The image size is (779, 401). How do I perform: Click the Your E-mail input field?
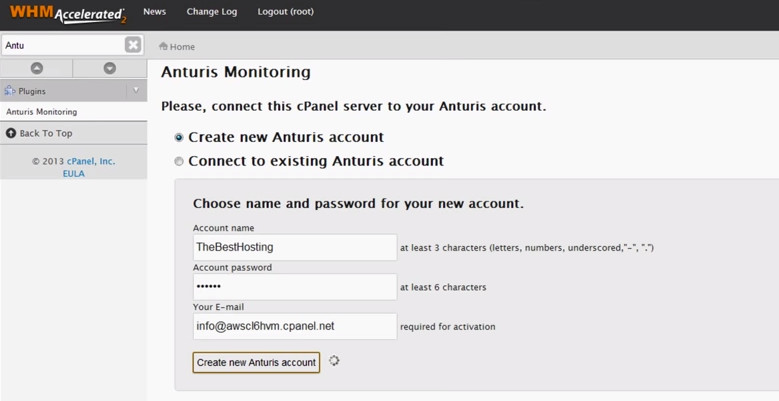tap(295, 326)
